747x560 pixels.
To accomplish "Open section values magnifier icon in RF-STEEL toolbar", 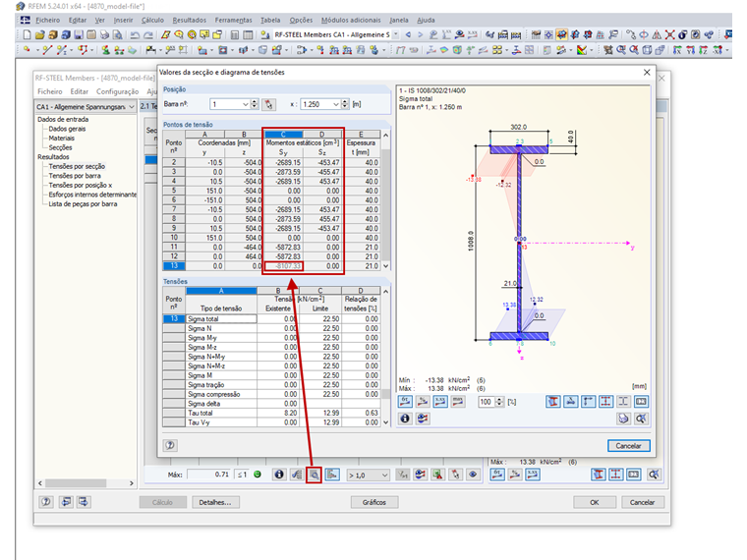I will (314, 475).
